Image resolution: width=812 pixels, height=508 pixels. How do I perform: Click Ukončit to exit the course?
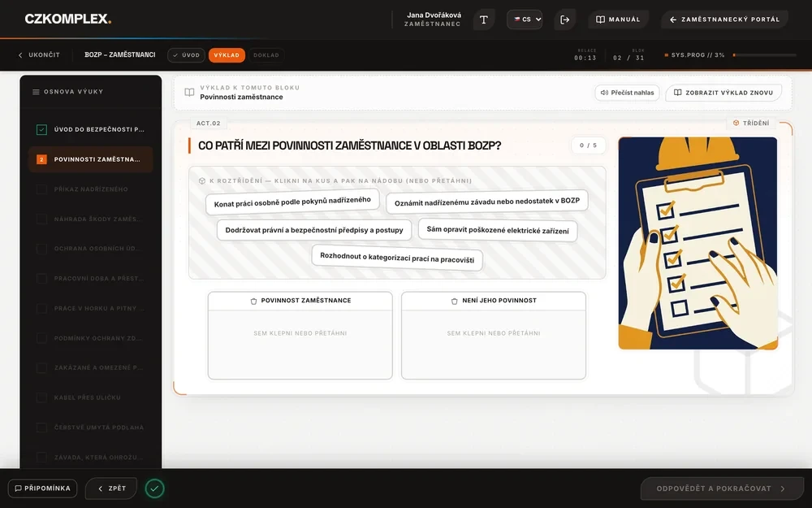pos(39,55)
